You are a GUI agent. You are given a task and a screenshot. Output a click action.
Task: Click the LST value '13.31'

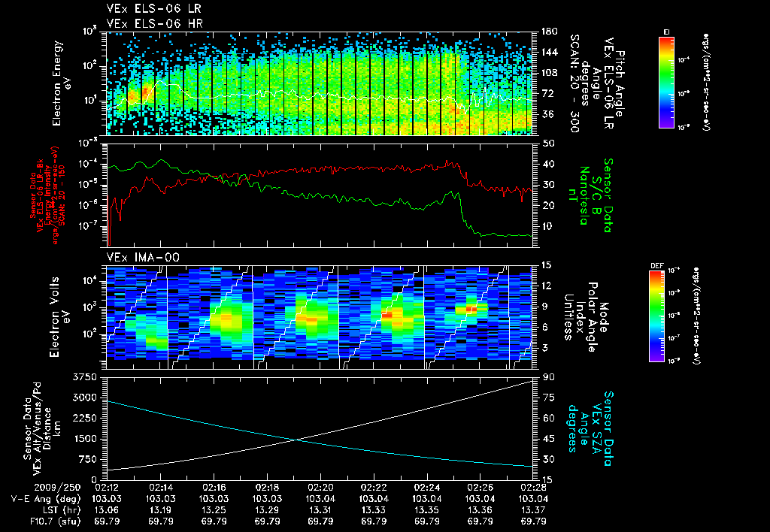(320, 510)
